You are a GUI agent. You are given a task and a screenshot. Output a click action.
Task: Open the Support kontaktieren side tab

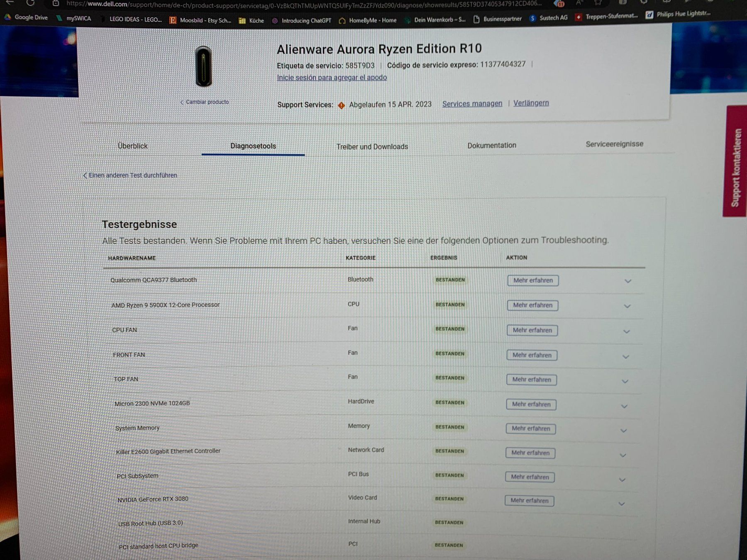735,162
